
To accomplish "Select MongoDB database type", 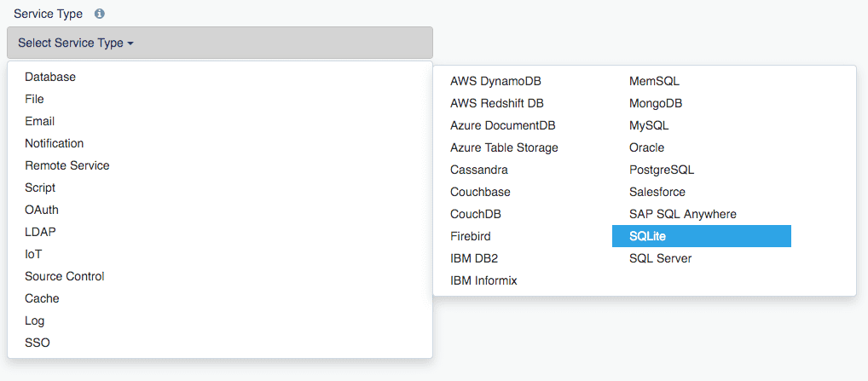I will pyautogui.click(x=656, y=103).
